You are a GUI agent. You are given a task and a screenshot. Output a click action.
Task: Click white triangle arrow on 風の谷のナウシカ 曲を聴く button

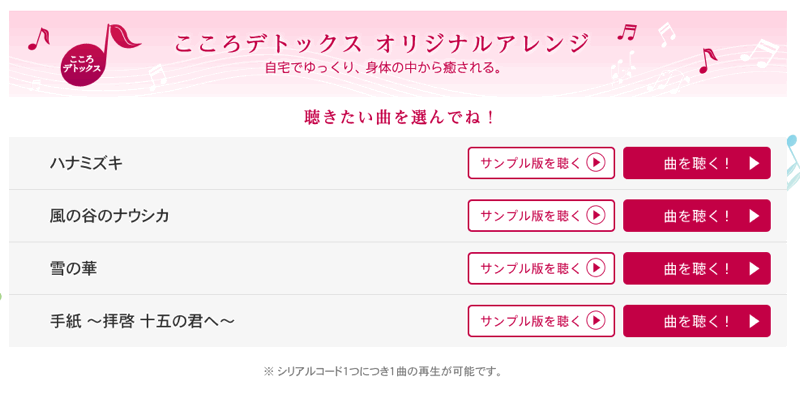[x=755, y=216]
